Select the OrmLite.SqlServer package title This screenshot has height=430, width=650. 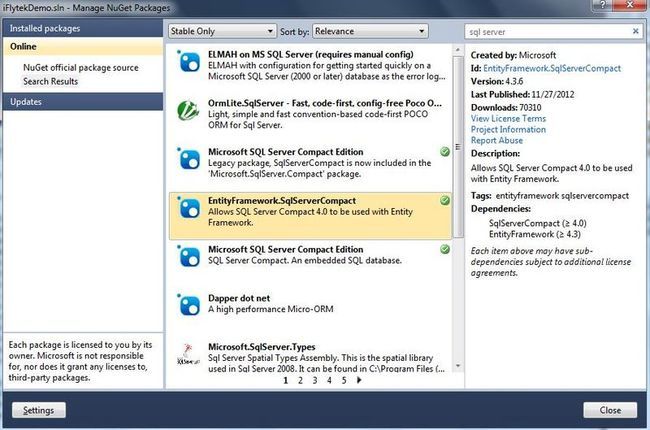(325, 103)
